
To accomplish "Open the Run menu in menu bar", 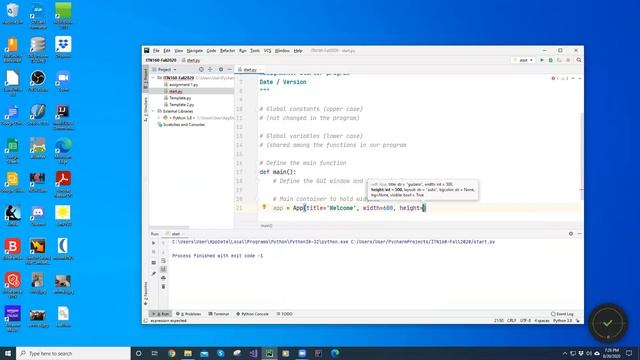I will click(242, 51).
